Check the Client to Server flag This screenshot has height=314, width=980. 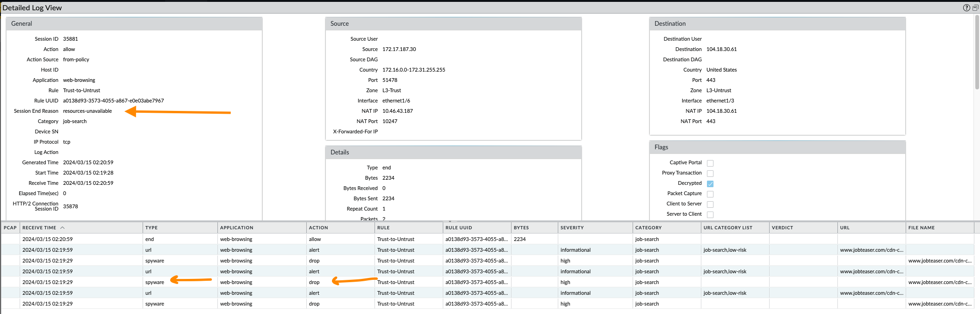point(710,204)
